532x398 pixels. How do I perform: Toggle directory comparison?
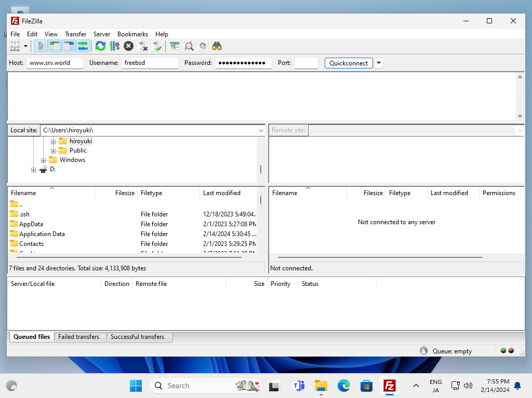189,46
